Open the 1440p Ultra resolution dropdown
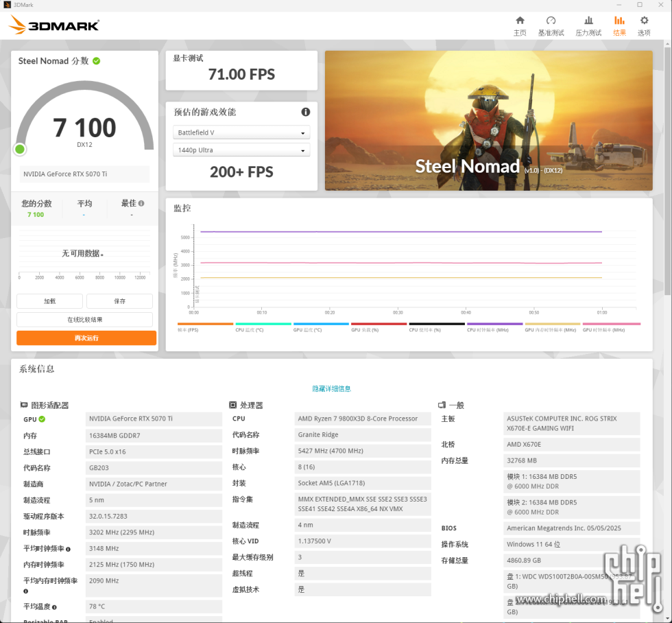672x623 pixels. 241,150
